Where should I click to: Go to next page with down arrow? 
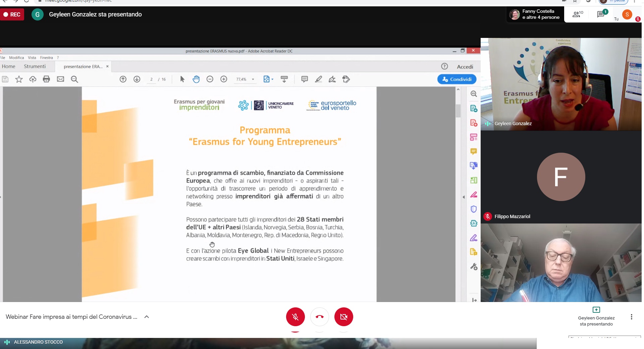pos(137,79)
